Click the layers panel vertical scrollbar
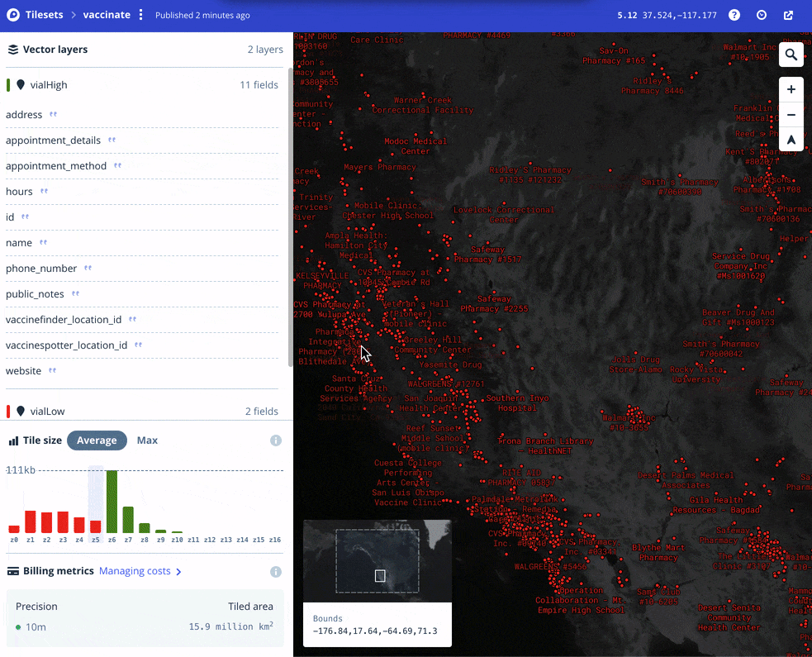This screenshot has height=657, width=812. click(x=291, y=217)
